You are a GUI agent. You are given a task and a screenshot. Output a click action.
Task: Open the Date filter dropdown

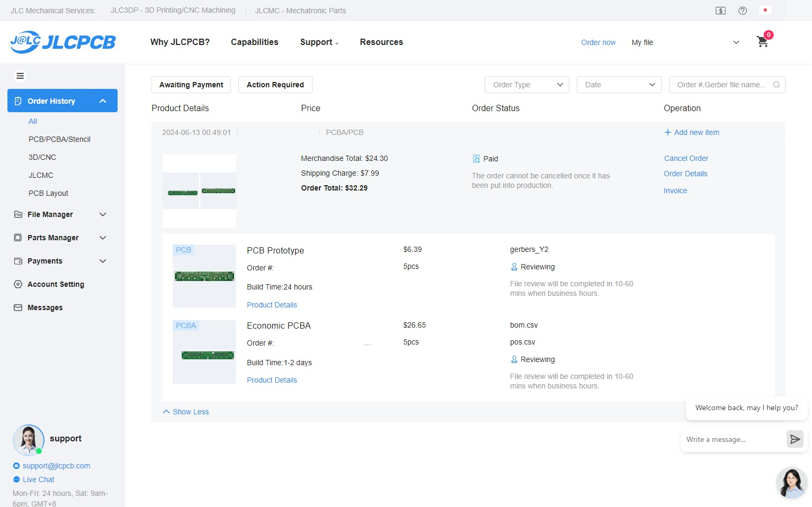619,85
